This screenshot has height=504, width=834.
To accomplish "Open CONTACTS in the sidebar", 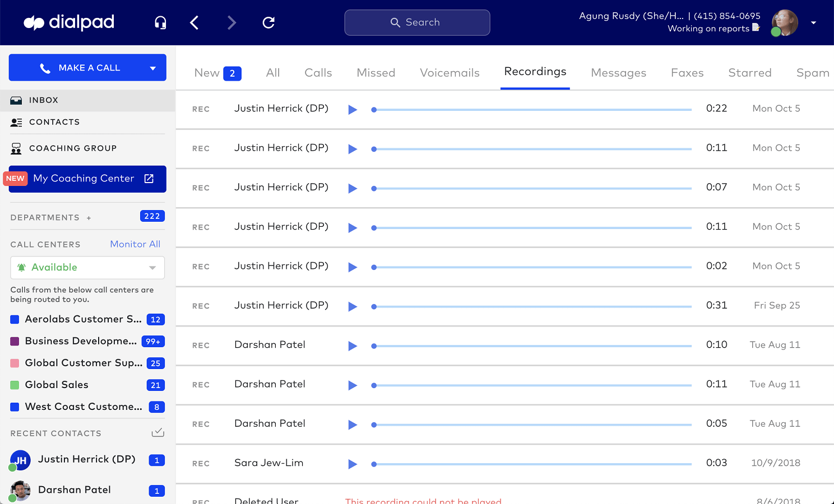I will coord(87,122).
